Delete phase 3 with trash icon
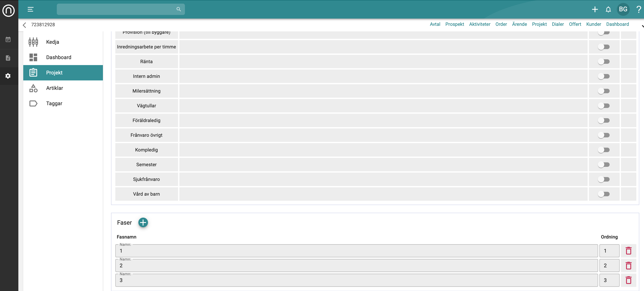644x291 pixels. tap(628, 280)
